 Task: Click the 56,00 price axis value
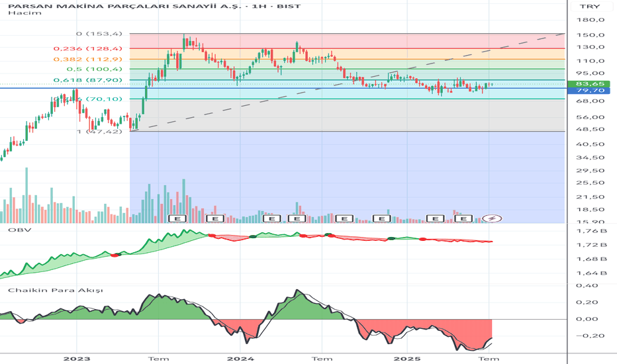pos(591,117)
